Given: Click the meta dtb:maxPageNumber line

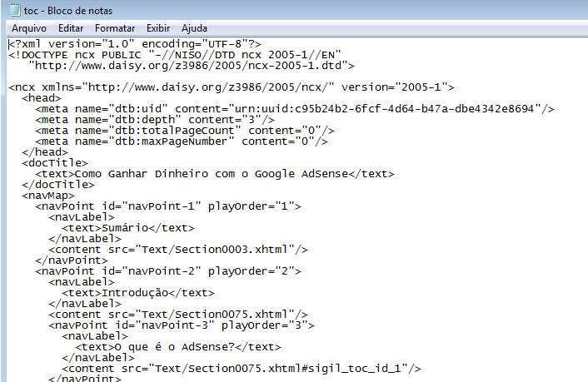Looking at the screenshot, I should click(x=182, y=141).
